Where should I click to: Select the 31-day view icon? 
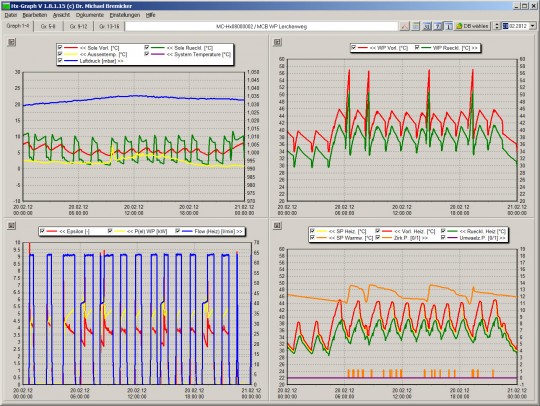(x=427, y=26)
